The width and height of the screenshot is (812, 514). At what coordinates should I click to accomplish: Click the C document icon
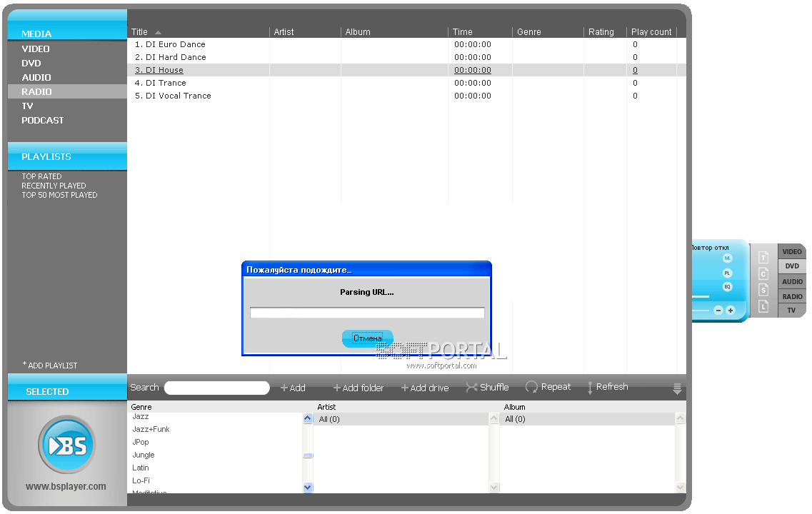[763, 274]
